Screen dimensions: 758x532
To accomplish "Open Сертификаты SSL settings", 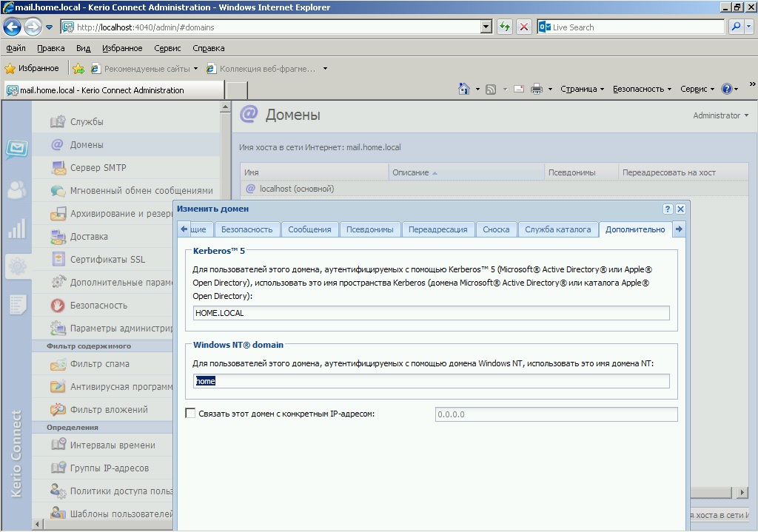I will click(x=107, y=259).
